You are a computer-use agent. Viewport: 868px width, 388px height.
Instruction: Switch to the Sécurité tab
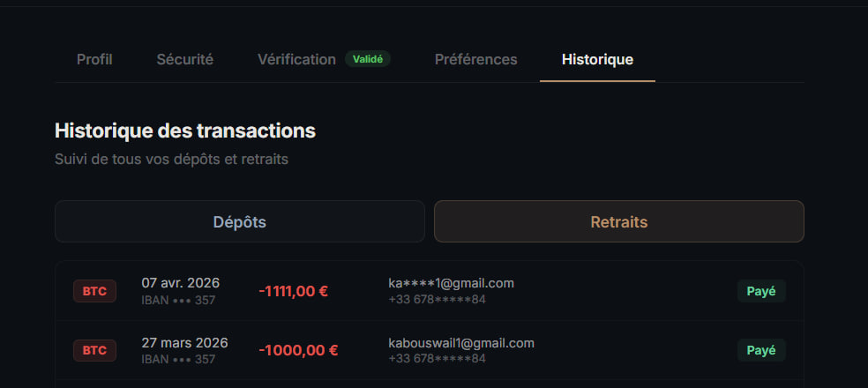[x=184, y=59]
